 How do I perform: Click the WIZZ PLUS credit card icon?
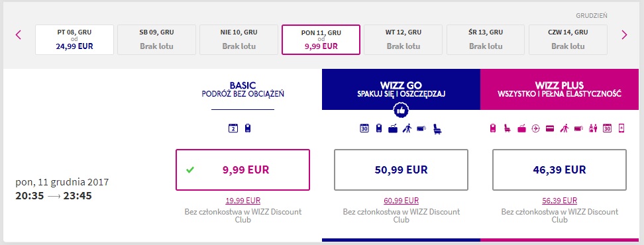[550, 129]
